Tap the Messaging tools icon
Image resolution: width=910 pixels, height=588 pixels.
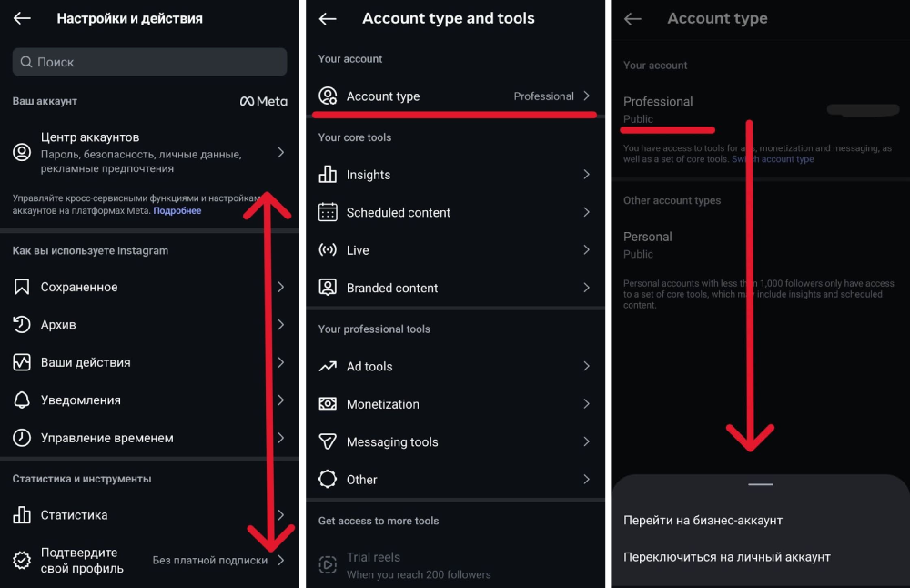pyautogui.click(x=328, y=441)
